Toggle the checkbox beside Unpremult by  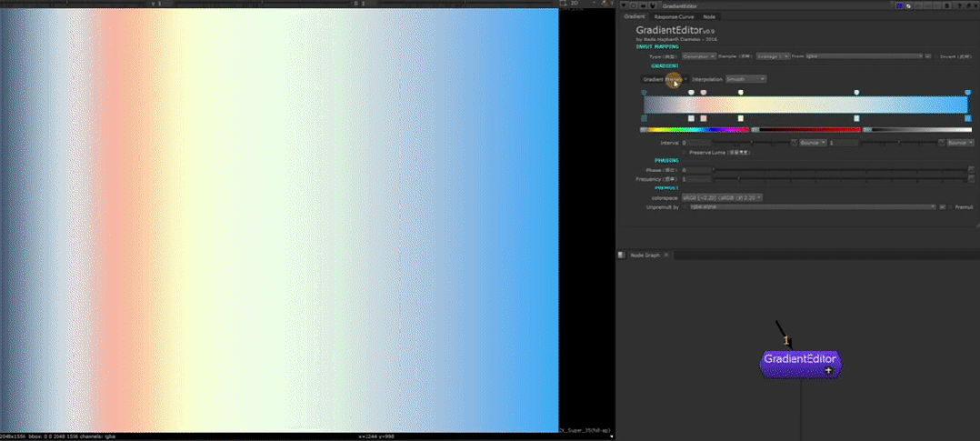(685, 207)
